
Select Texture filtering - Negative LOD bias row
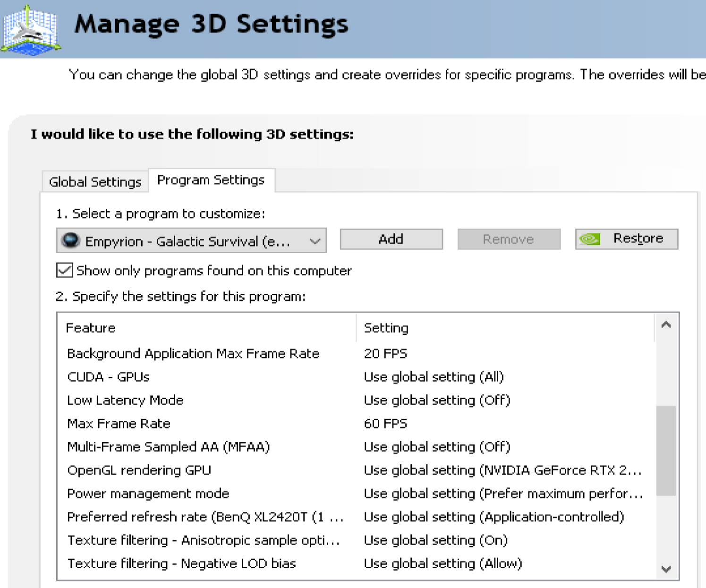(x=181, y=563)
